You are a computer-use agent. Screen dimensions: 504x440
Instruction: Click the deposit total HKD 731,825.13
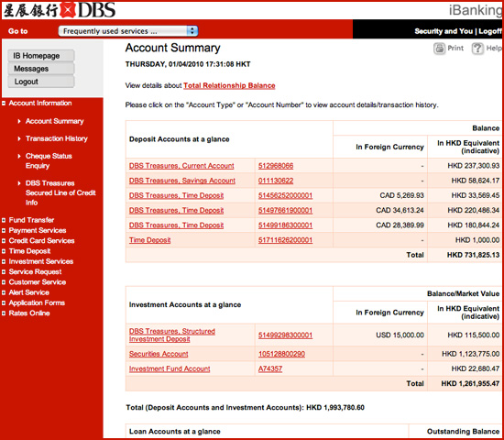pyautogui.click(x=473, y=255)
